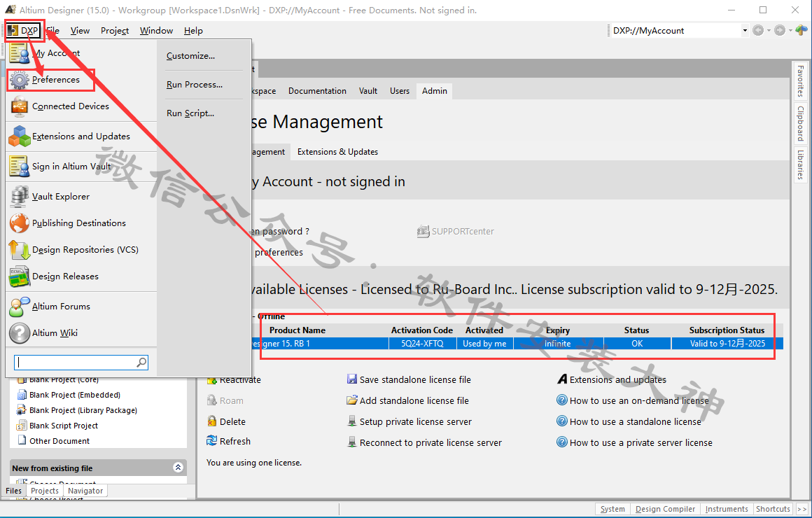This screenshot has height=518, width=812.
Task: Open the Help menu
Action: pyautogui.click(x=193, y=31)
